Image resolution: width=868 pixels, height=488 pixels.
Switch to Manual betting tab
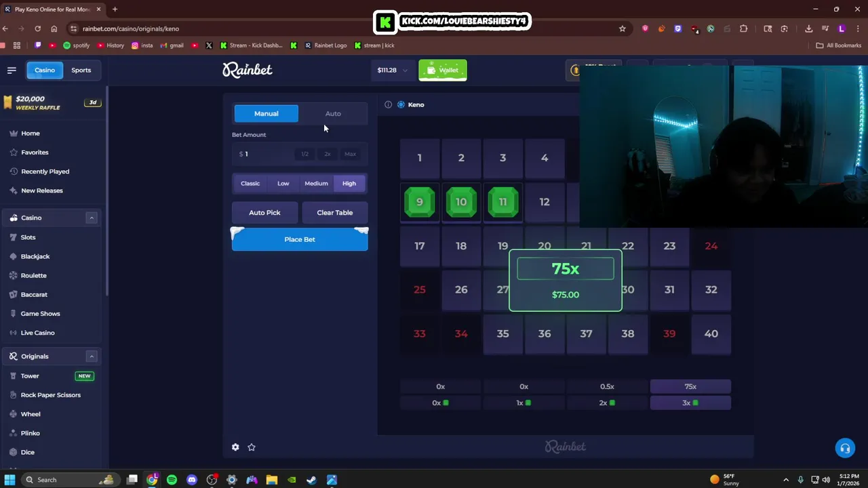267,113
